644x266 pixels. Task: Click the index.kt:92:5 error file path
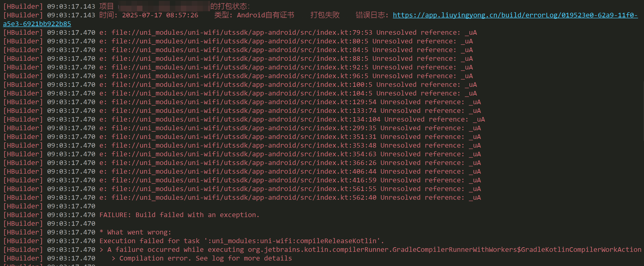coord(239,67)
